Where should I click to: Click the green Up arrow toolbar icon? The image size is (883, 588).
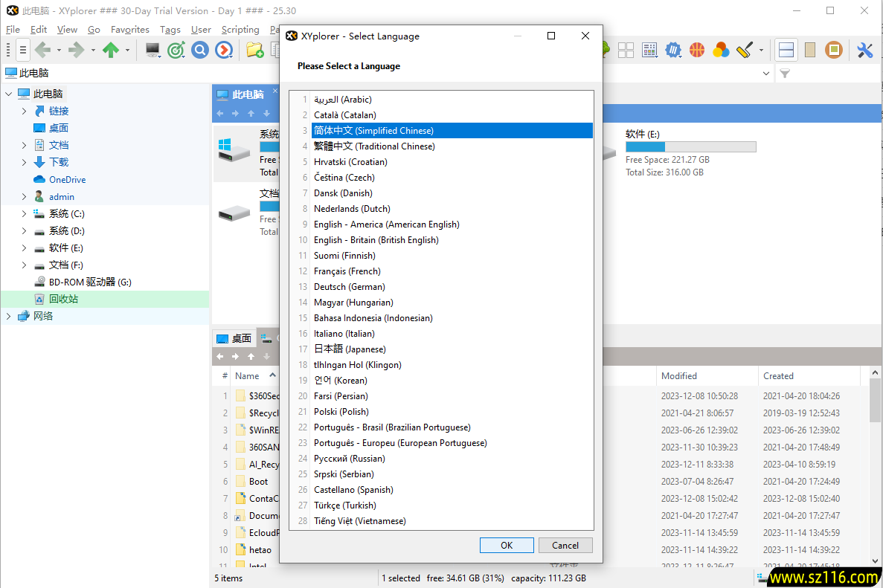(111, 50)
